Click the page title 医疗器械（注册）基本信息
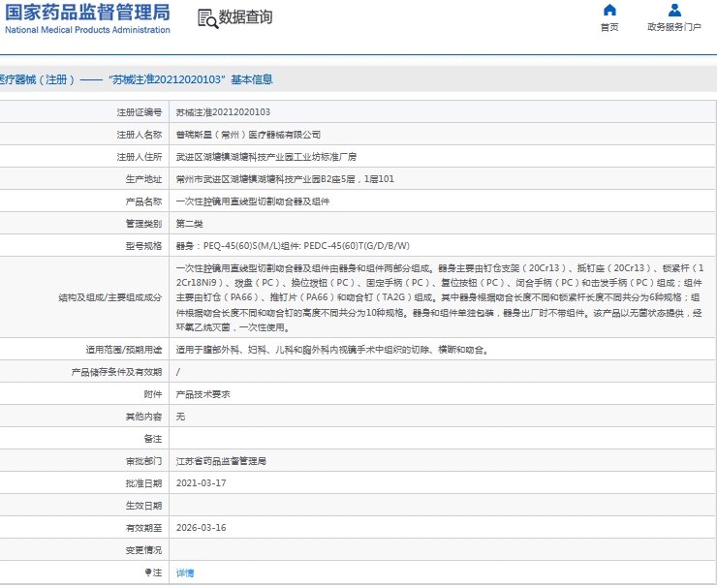Viewport: 717px width, 588px height. click(136, 79)
